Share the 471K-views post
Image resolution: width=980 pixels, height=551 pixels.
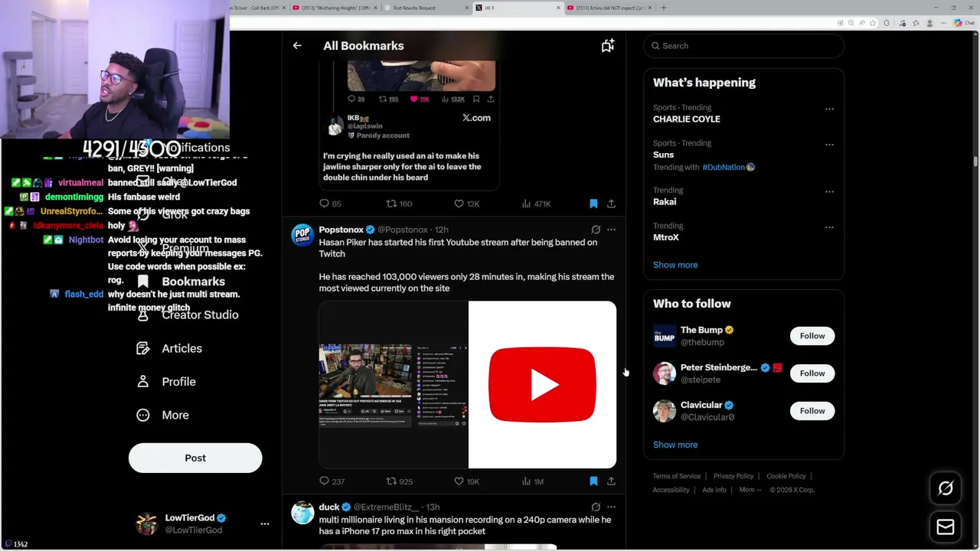[x=611, y=204]
